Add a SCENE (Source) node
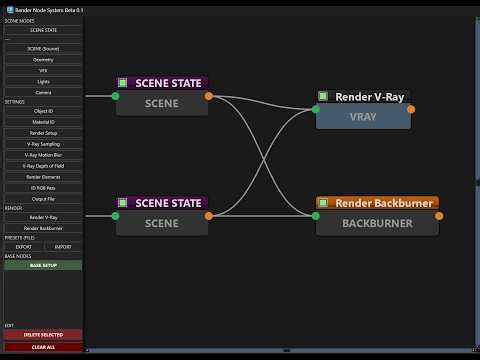This screenshot has width=480, height=360. coord(43,49)
